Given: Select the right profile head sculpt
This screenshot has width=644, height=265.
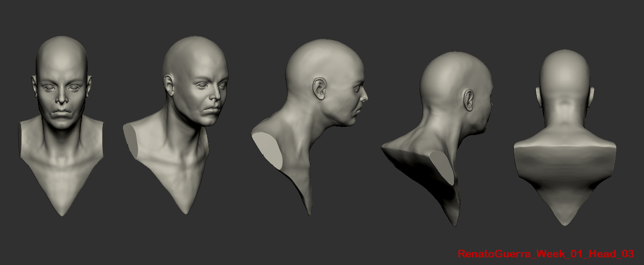Looking at the screenshot, I should point(309,127).
